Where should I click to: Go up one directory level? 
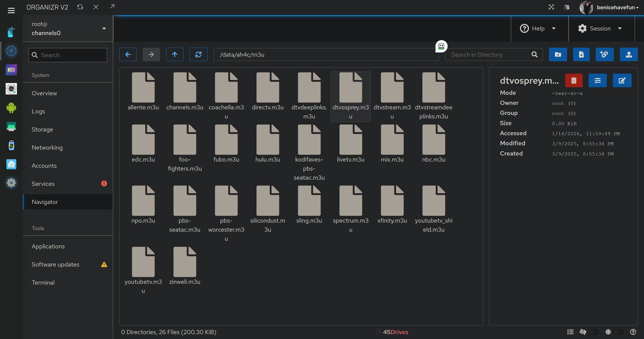[174, 54]
